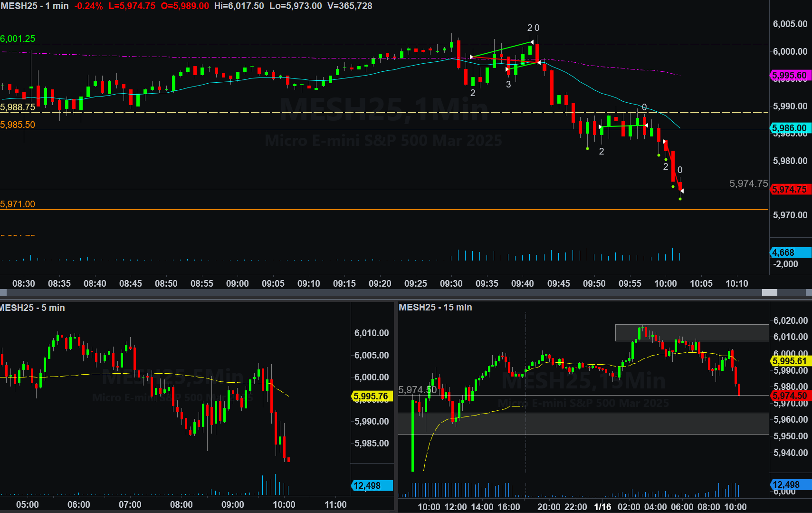Click the magenta 5,995.60 price tag

point(789,75)
